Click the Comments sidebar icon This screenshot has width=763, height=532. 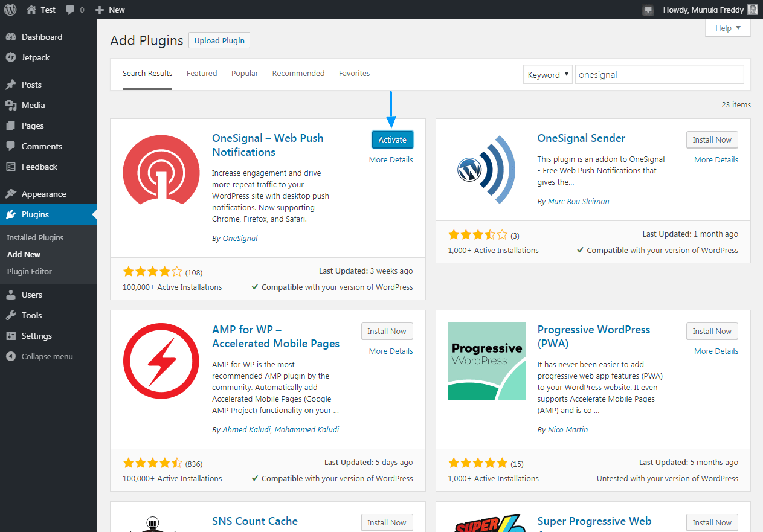point(11,146)
